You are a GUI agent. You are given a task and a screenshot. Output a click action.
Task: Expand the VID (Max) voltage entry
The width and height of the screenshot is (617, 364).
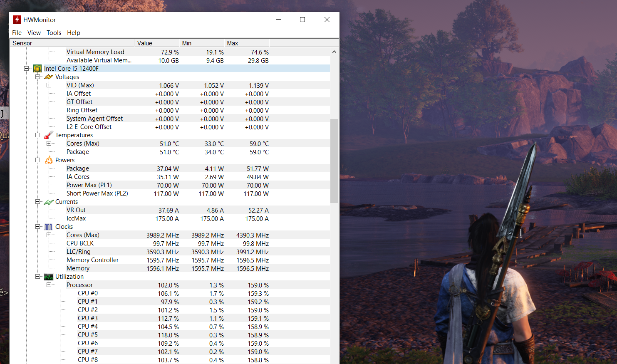click(x=49, y=85)
